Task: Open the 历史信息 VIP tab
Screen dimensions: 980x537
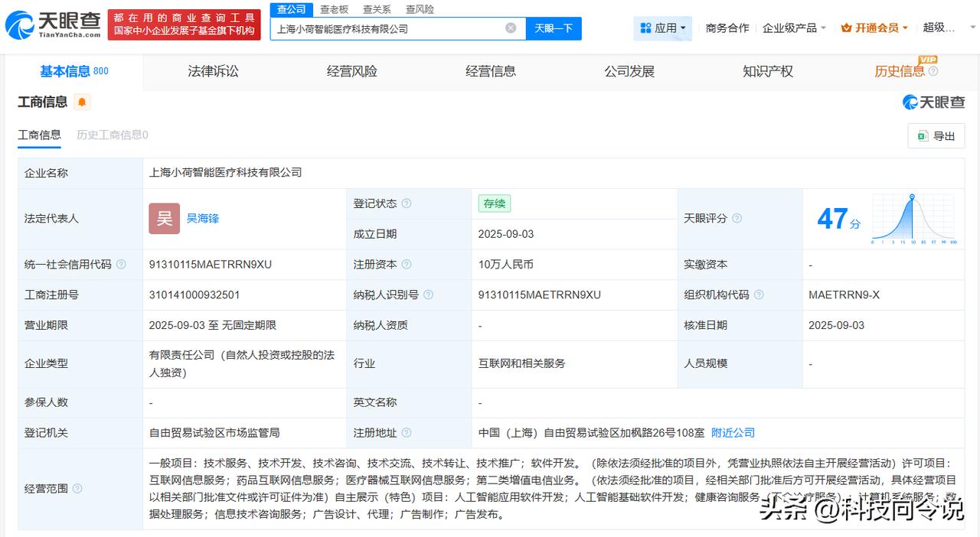Action: 900,71
